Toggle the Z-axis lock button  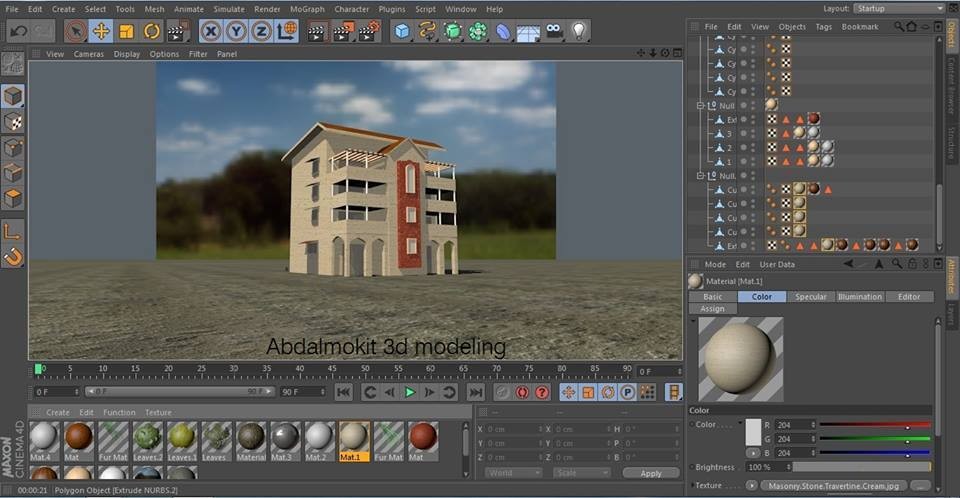tap(261, 31)
